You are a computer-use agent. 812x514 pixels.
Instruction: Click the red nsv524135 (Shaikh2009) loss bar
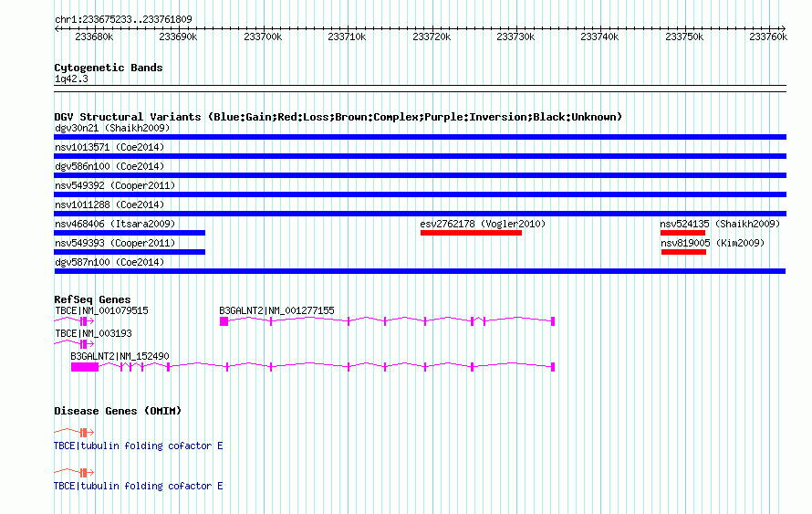682,233
